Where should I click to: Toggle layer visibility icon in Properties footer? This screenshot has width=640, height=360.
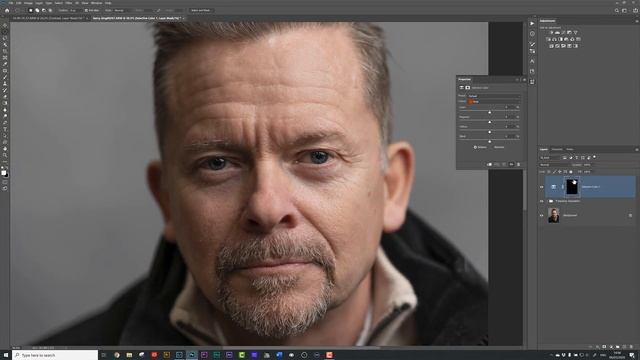click(511, 164)
